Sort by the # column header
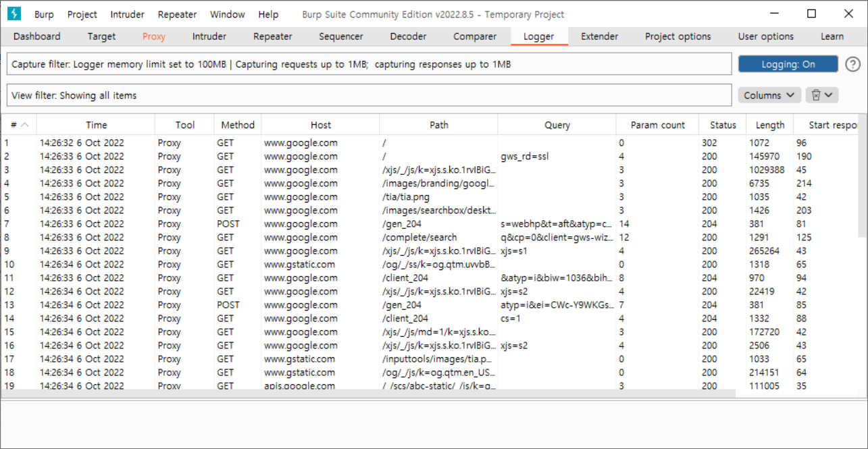 pyautogui.click(x=19, y=125)
